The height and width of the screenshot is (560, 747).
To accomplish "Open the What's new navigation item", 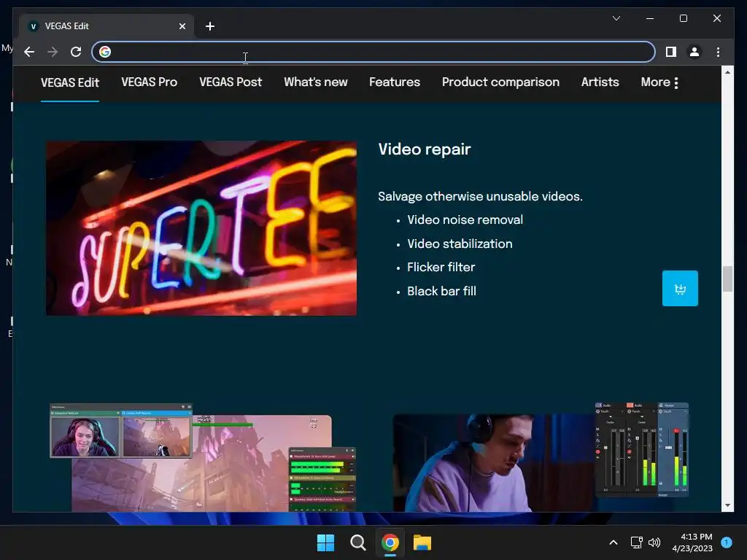I will (x=316, y=82).
